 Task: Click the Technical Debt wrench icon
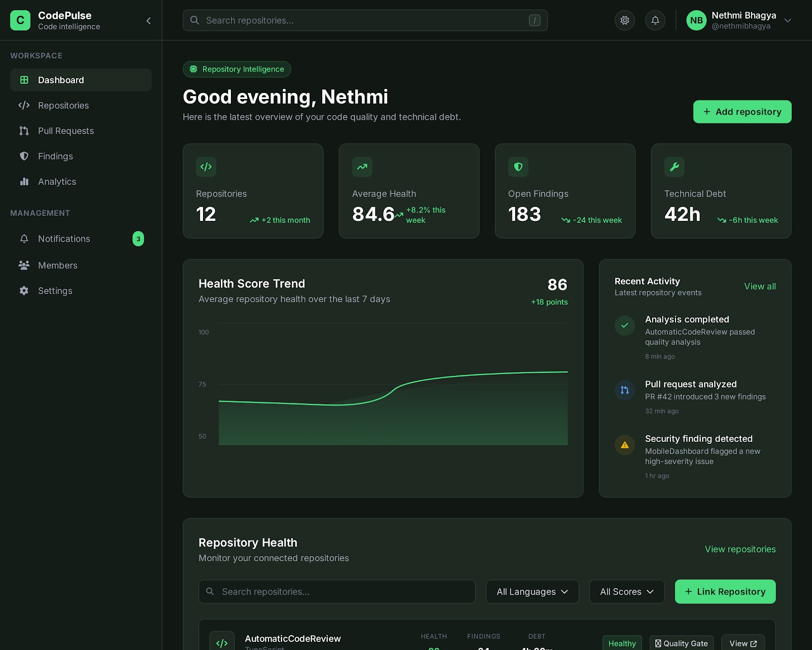tap(674, 167)
